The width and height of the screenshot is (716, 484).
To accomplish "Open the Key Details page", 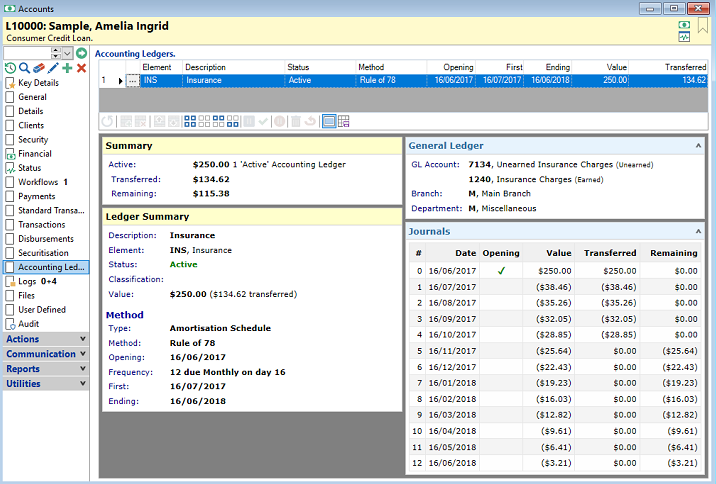I will (38, 83).
